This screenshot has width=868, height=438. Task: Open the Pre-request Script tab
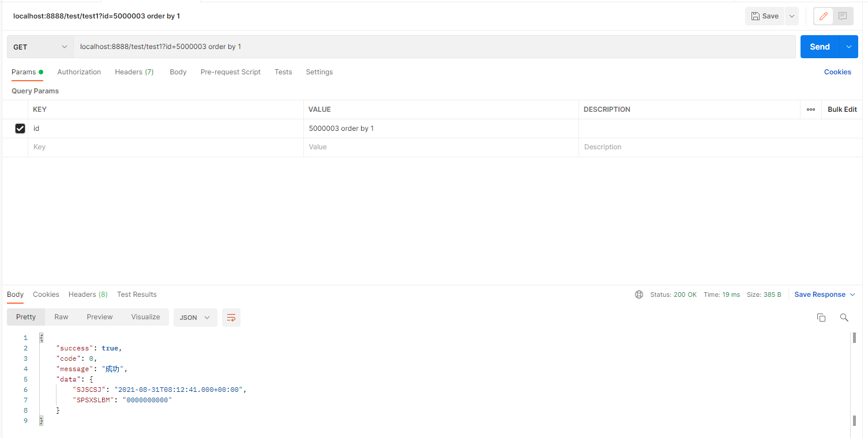point(231,72)
